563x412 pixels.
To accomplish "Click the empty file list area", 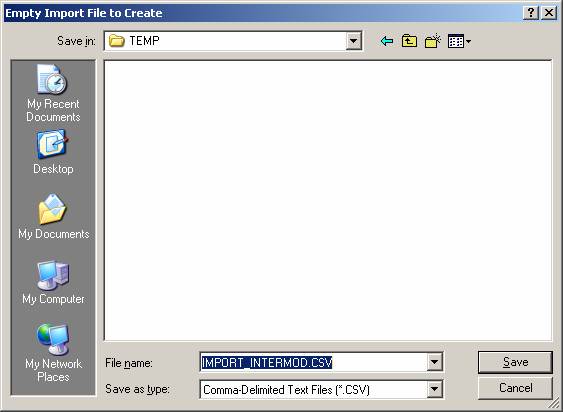I will [x=328, y=200].
